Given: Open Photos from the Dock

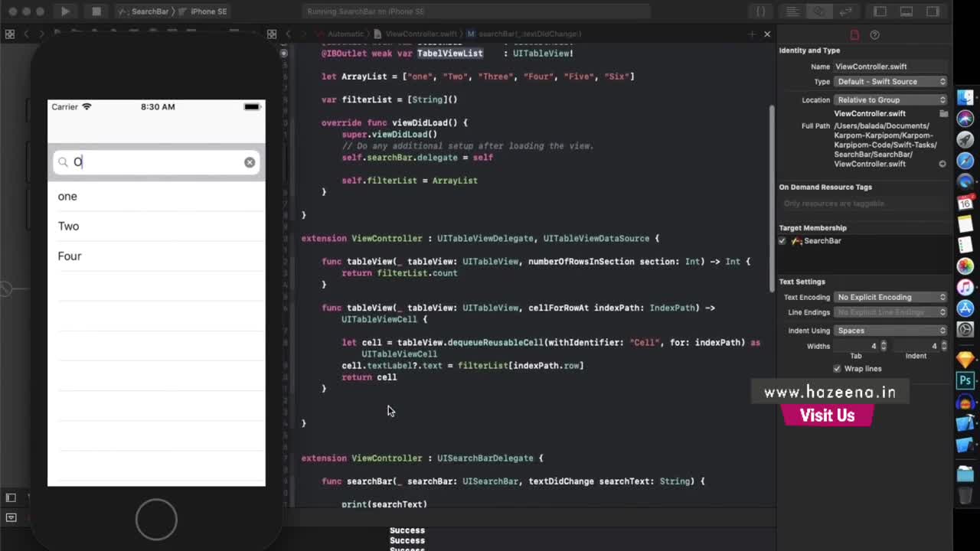Looking at the screenshot, I should tap(965, 266).
